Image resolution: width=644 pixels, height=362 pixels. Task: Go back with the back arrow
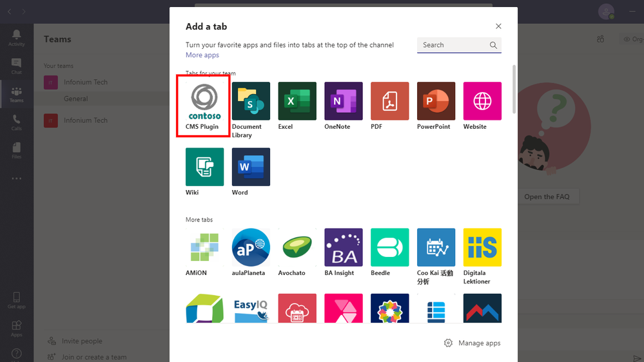10,12
